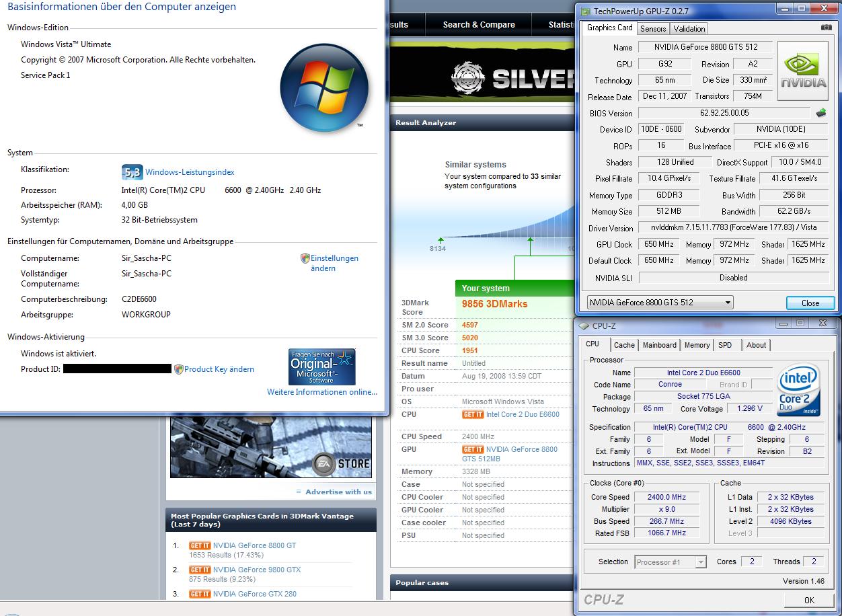Switch to the Sensors tab in GPU-Z

click(653, 28)
